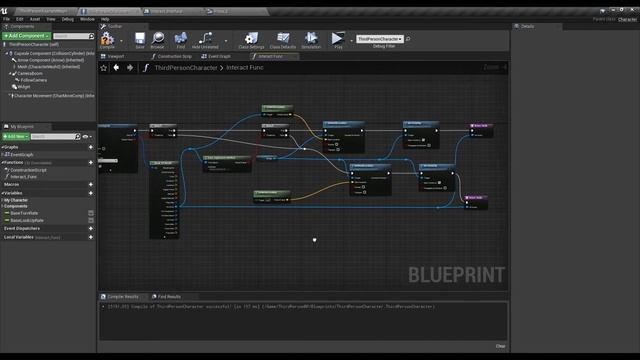The image size is (640, 360).
Task: Select the Widget component
Action: point(24,87)
